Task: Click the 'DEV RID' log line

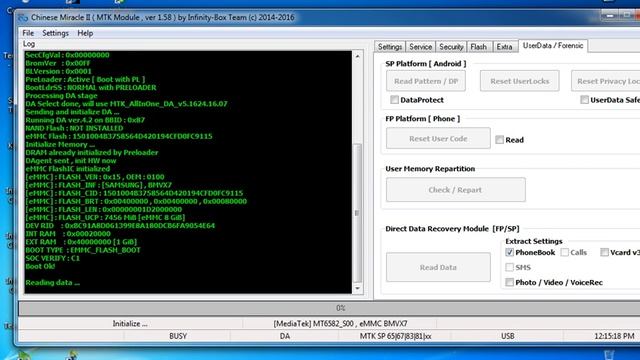Action: pos(120,225)
